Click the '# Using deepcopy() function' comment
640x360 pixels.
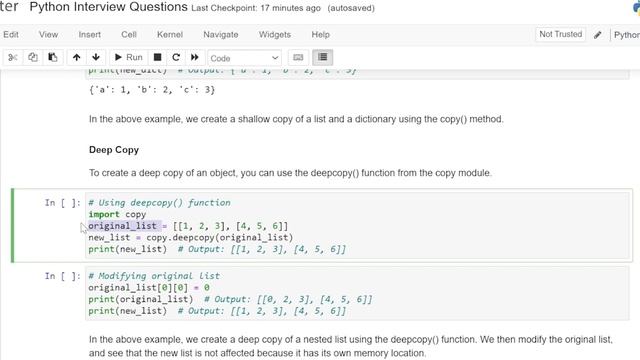[x=160, y=203]
